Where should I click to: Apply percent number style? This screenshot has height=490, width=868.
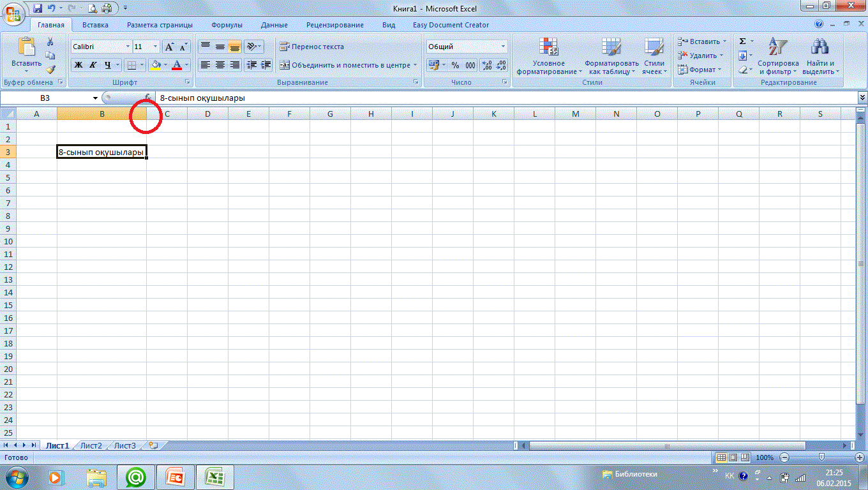click(x=455, y=65)
